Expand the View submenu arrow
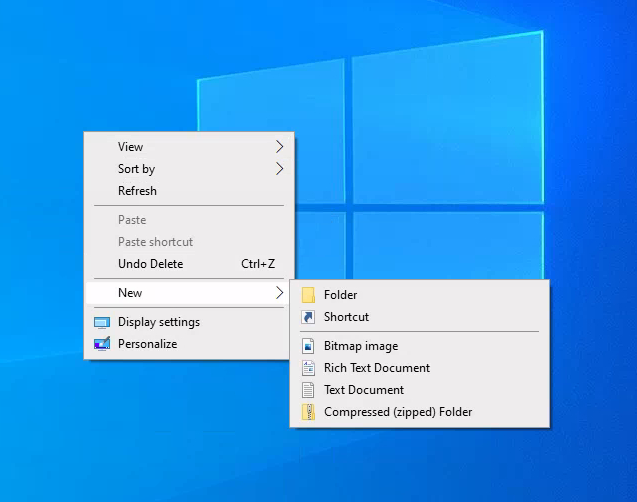 click(279, 147)
